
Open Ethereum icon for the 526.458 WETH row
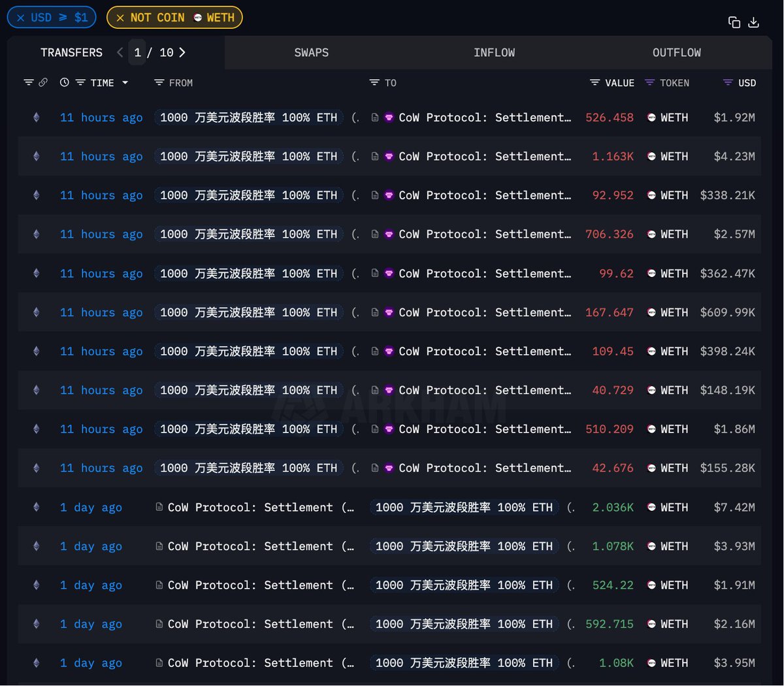(x=36, y=118)
